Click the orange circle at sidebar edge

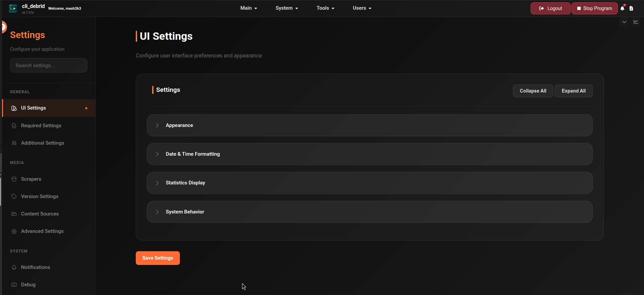click(x=4, y=27)
